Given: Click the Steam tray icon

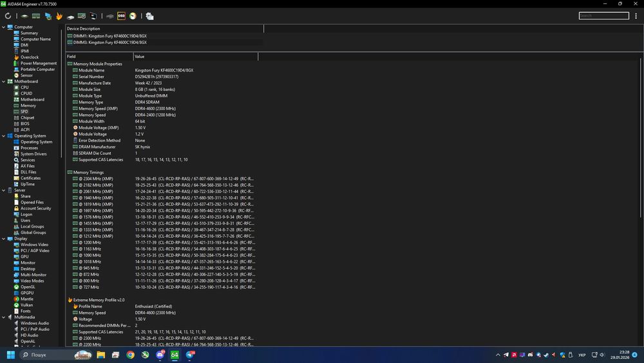Looking at the screenshot, I should tap(546, 355).
